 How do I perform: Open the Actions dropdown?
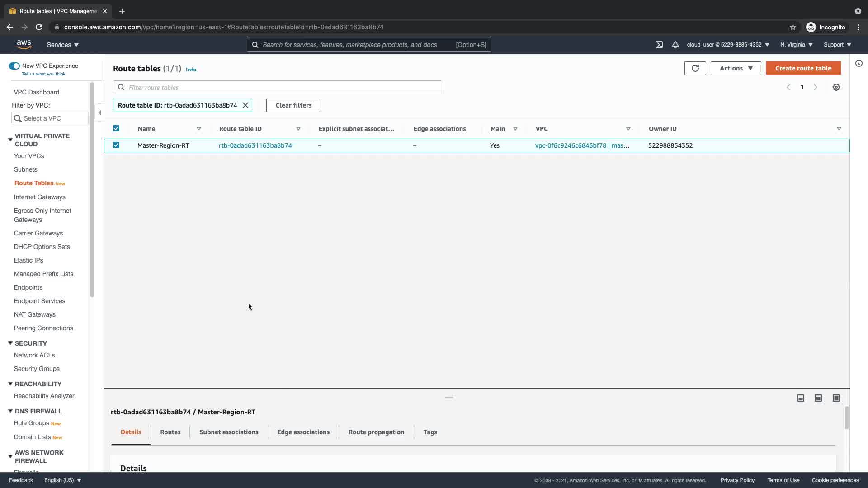(736, 68)
